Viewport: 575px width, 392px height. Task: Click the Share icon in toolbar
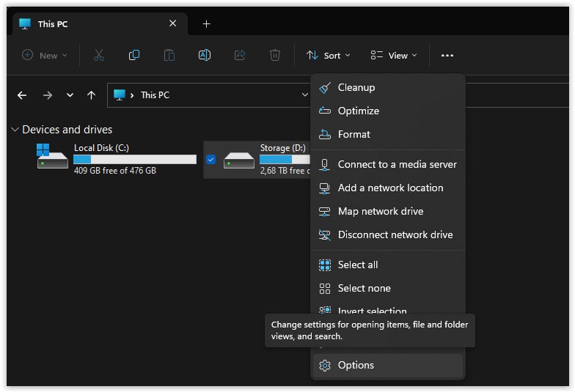coord(240,56)
